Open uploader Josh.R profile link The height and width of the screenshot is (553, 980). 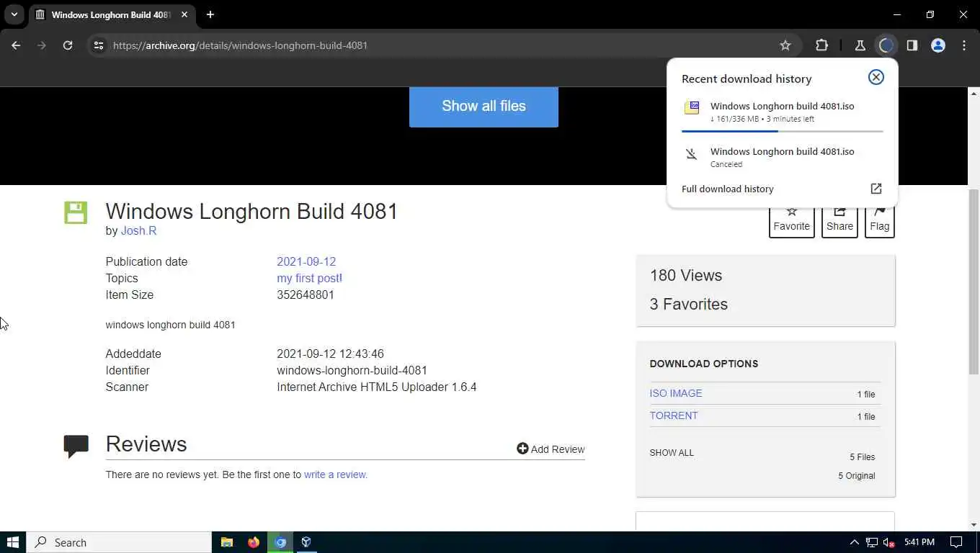(138, 230)
